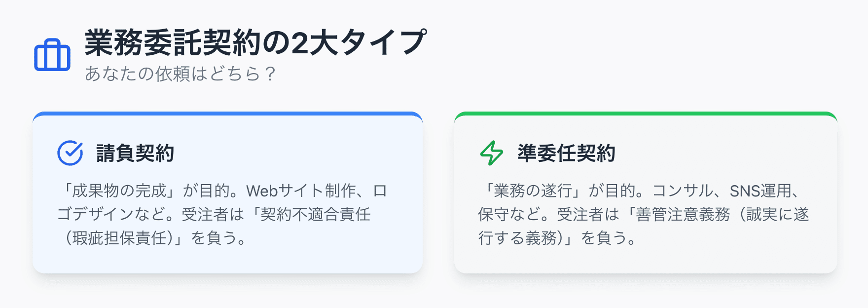The width and height of the screenshot is (868, 308).
Task: Click the text ゴデザインなど in the left card
Action: [111, 214]
